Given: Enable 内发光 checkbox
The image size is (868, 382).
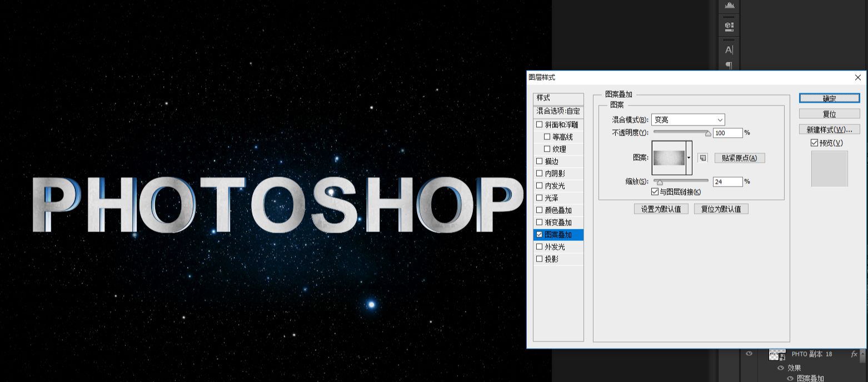Looking at the screenshot, I should tap(539, 185).
